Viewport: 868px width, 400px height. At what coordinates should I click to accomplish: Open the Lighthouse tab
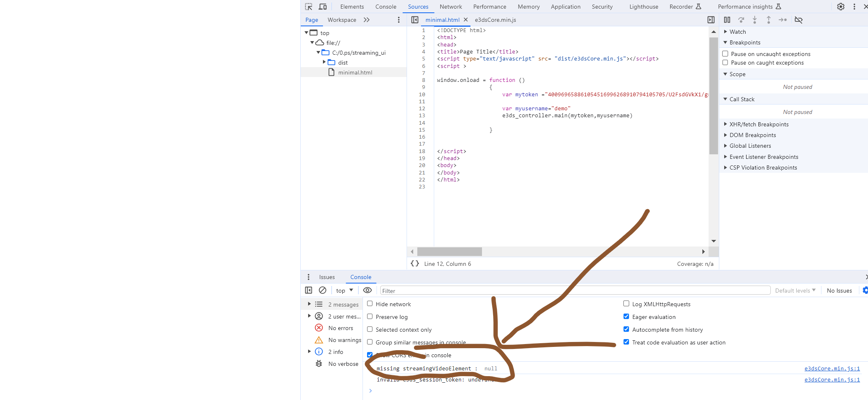tap(643, 7)
